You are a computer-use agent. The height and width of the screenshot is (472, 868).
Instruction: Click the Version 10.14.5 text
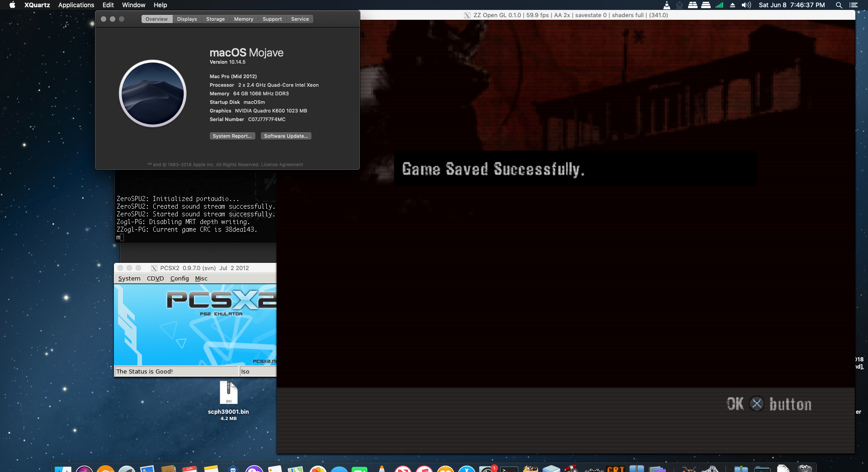(227, 62)
